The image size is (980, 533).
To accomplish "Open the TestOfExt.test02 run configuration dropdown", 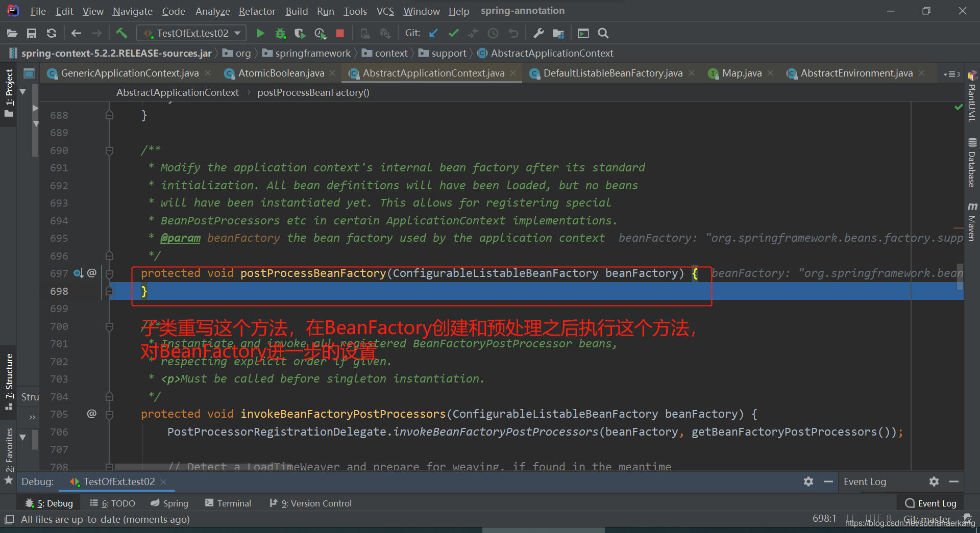I will coord(191,33).
